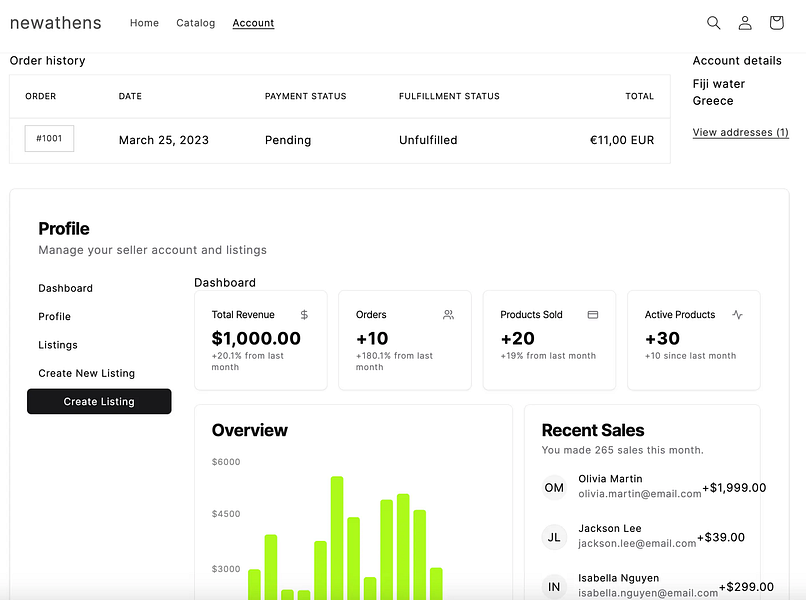Click the activity icon on Active Products
The image size is (806, 600).
tap(737, 315)
